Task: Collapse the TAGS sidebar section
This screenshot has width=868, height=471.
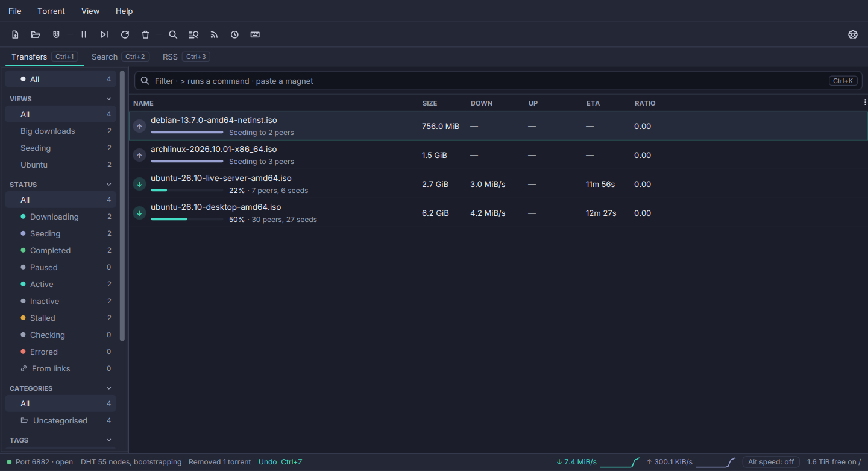Action: (x=109, y=440)
